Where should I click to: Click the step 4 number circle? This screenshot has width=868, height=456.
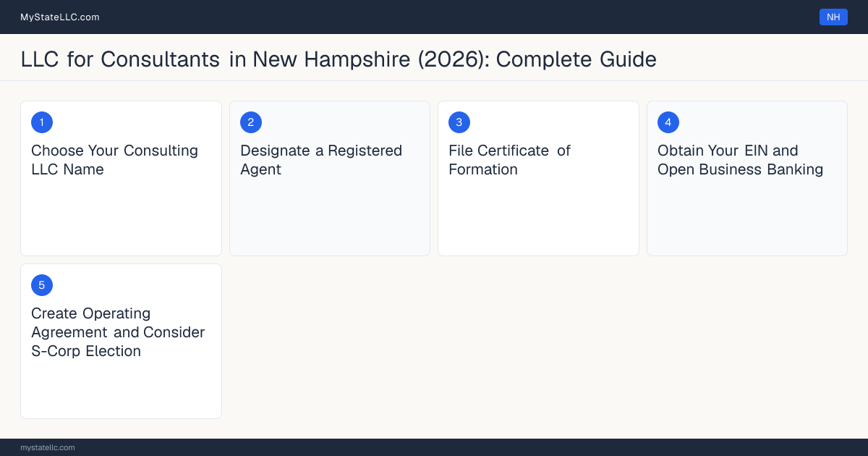click(x=668, y=122)
